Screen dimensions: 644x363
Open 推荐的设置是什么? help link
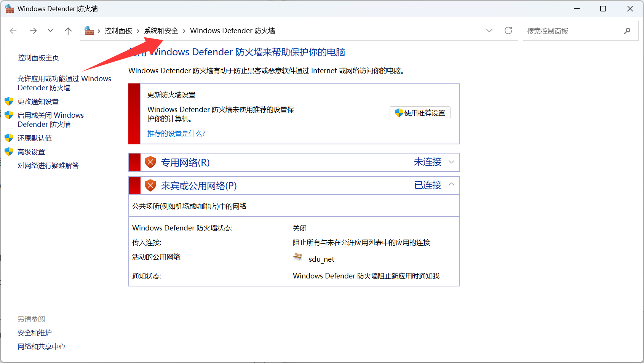[176, 134]
